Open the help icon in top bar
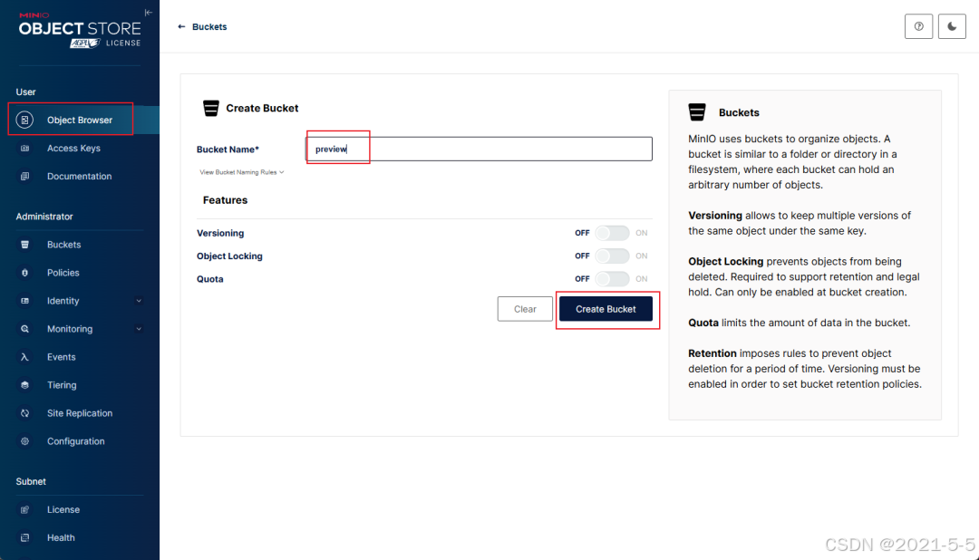 [x=918, y=26]
